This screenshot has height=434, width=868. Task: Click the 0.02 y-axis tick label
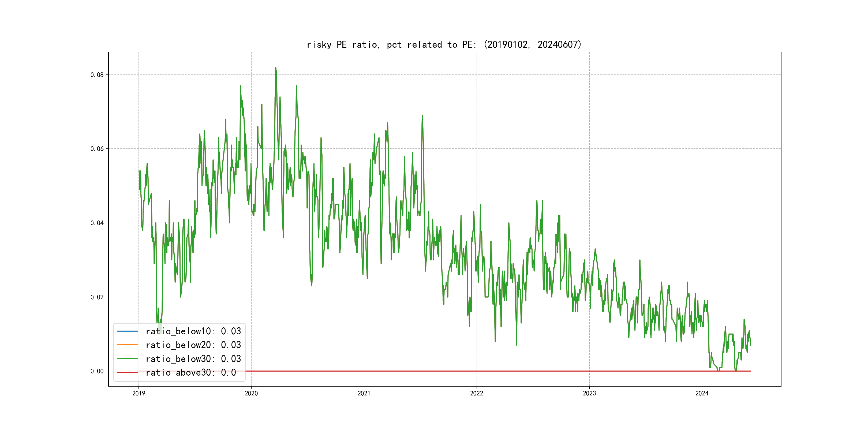(x=97, y=297)
